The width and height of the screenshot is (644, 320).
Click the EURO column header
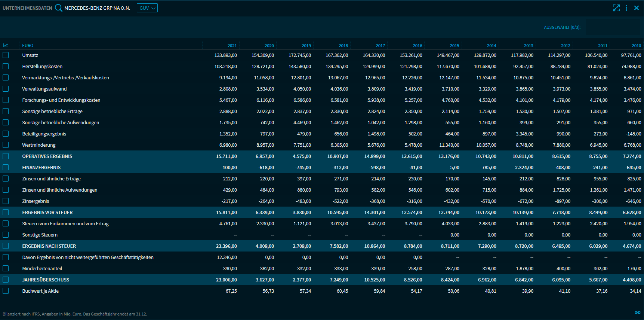[28, 46]
